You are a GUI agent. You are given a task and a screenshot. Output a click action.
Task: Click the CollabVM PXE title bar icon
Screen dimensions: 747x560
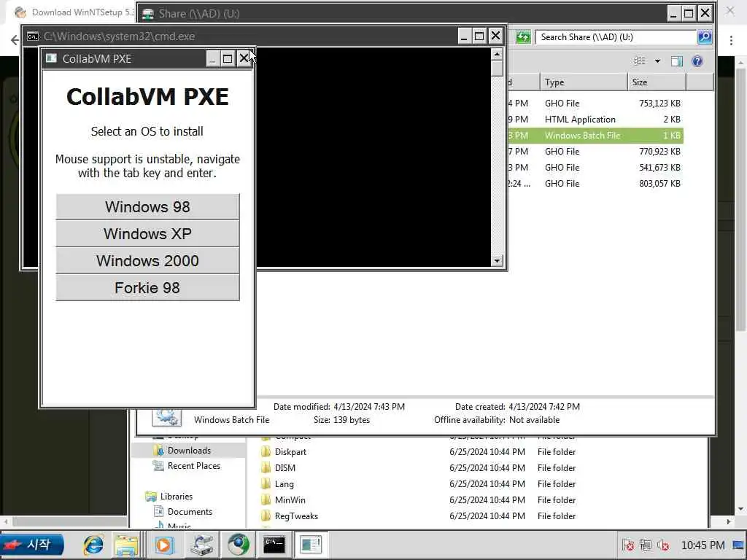point(51,58)
